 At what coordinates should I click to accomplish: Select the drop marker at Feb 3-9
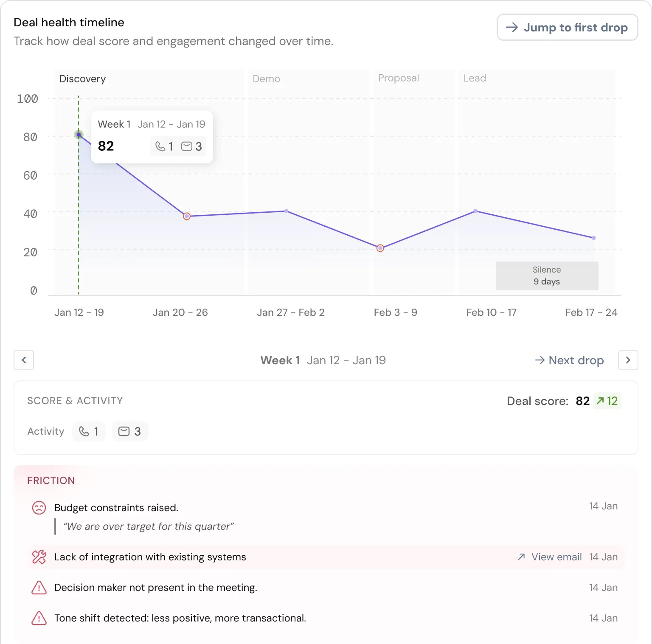(x=380, y=248)
